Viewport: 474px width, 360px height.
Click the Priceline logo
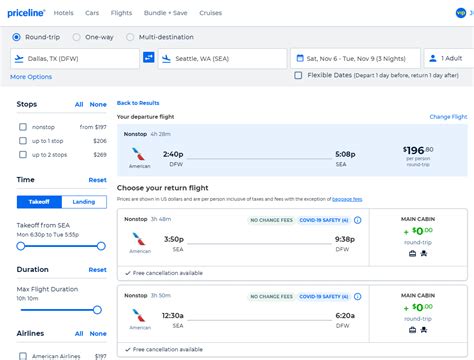tap(26, 13)
